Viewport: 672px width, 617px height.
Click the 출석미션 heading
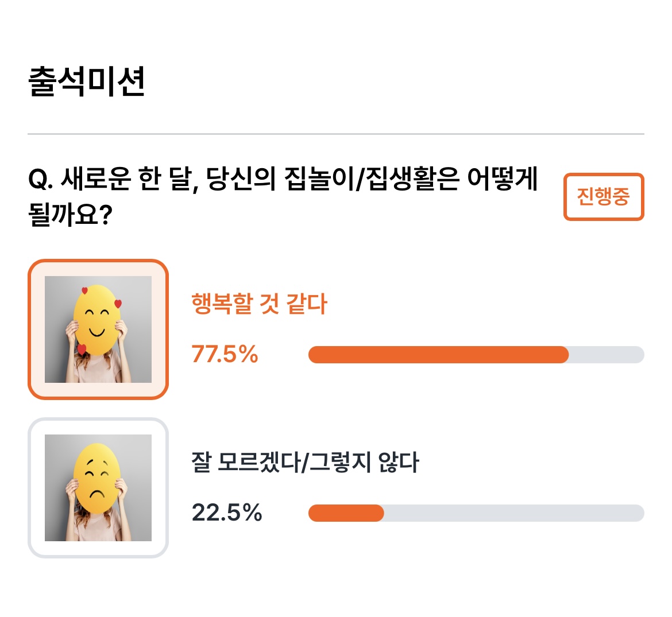87,82
